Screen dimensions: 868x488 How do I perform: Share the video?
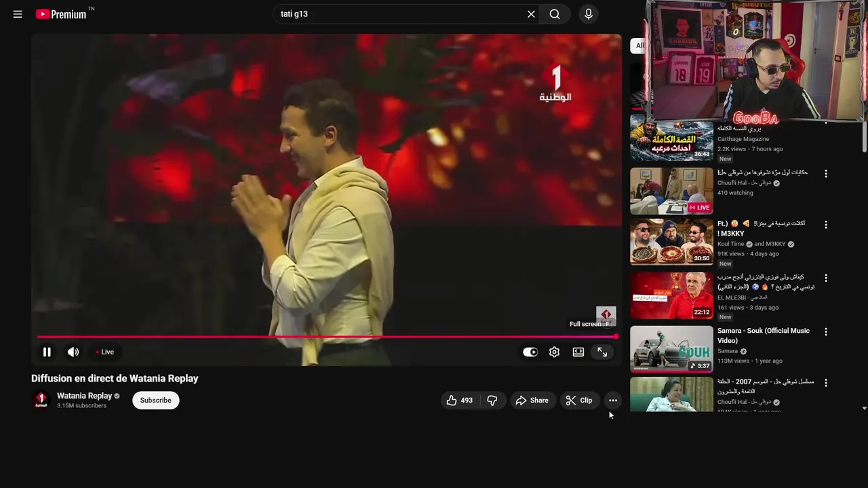click(532, 401)
